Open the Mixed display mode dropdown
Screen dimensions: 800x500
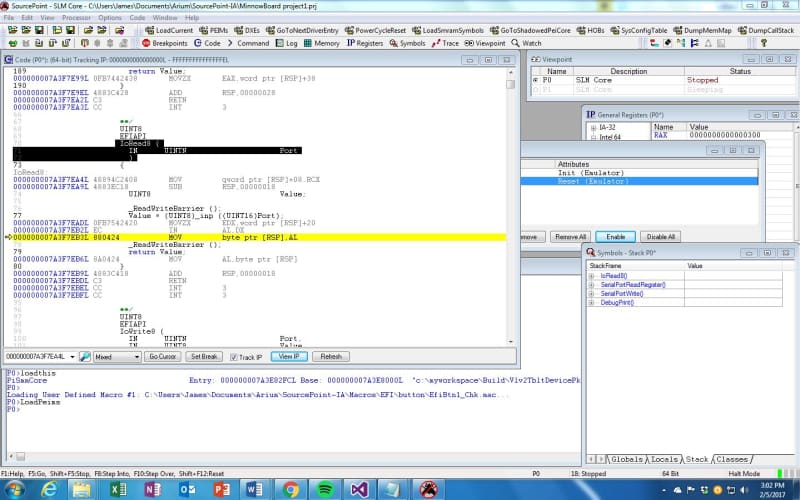click(x=137, y=357)
